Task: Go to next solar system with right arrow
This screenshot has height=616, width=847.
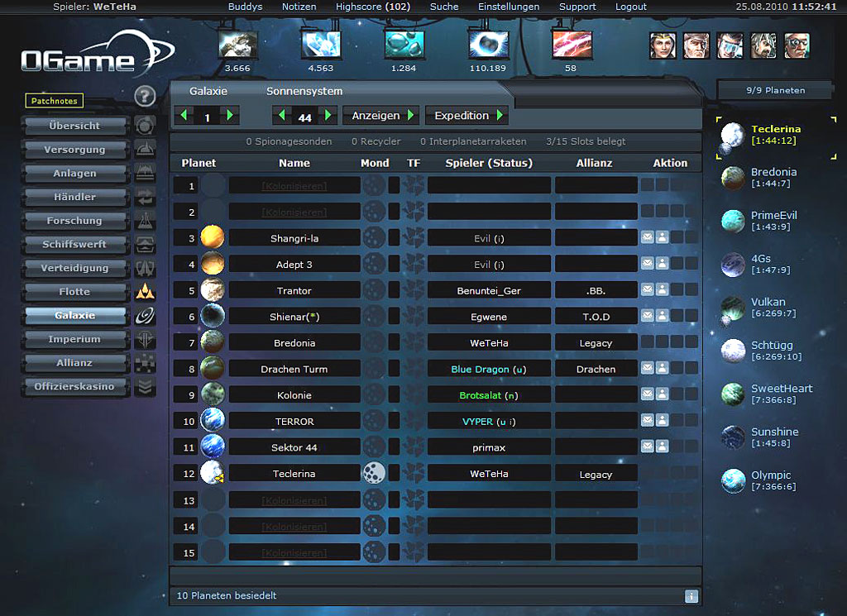Action: pos(328,115)
